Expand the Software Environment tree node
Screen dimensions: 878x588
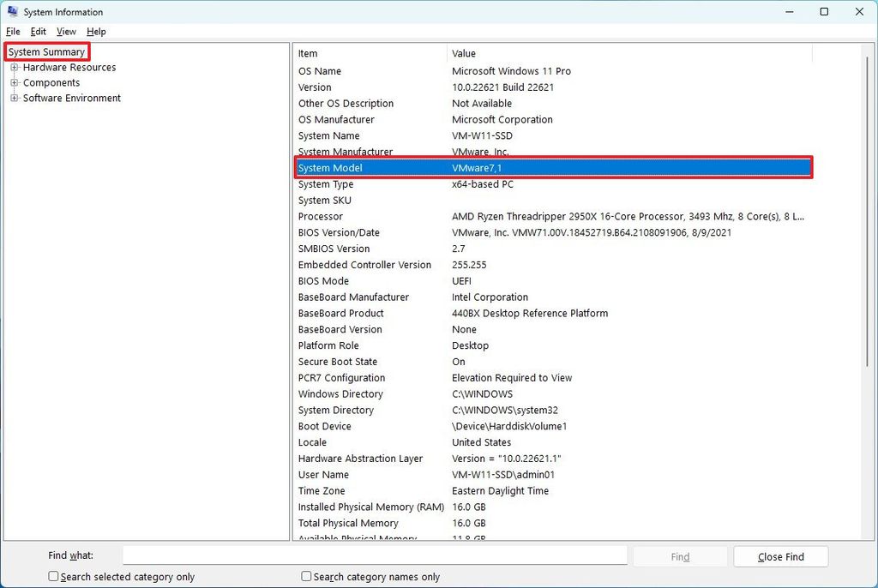[x=14, y=98]
